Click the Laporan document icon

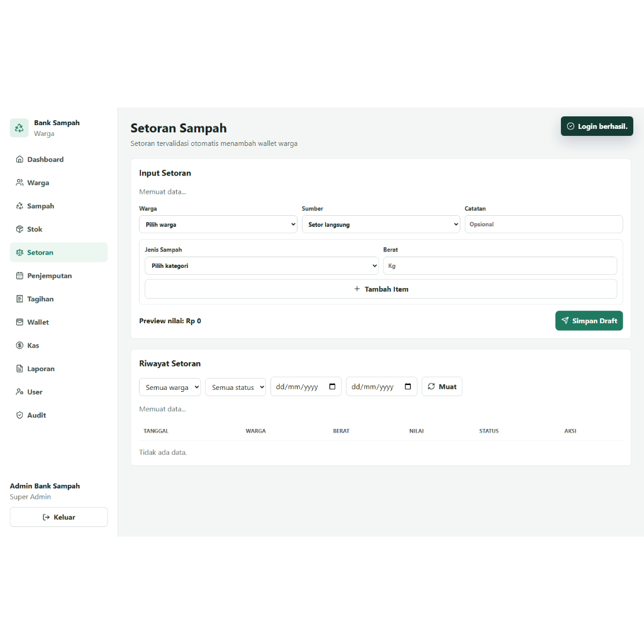click(19, 369)
